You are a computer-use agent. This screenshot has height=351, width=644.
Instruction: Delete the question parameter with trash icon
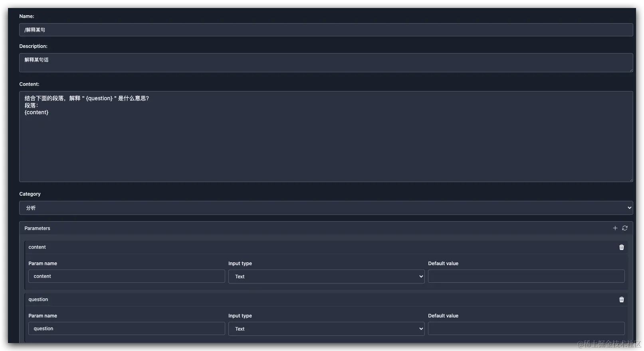pos(622,299)
